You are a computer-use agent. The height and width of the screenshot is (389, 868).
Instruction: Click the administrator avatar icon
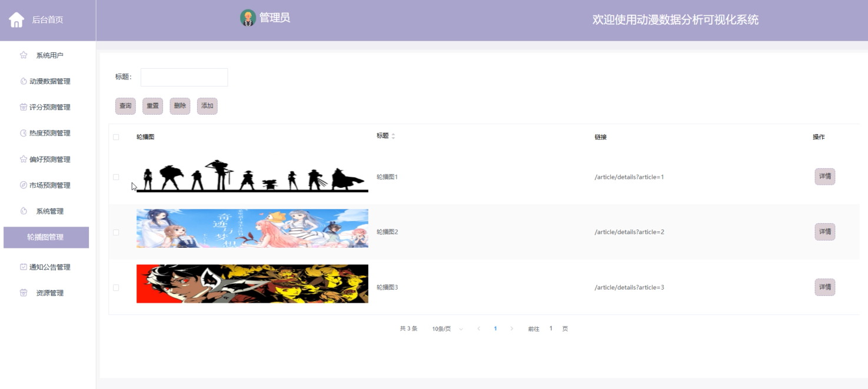pos(248,18)
